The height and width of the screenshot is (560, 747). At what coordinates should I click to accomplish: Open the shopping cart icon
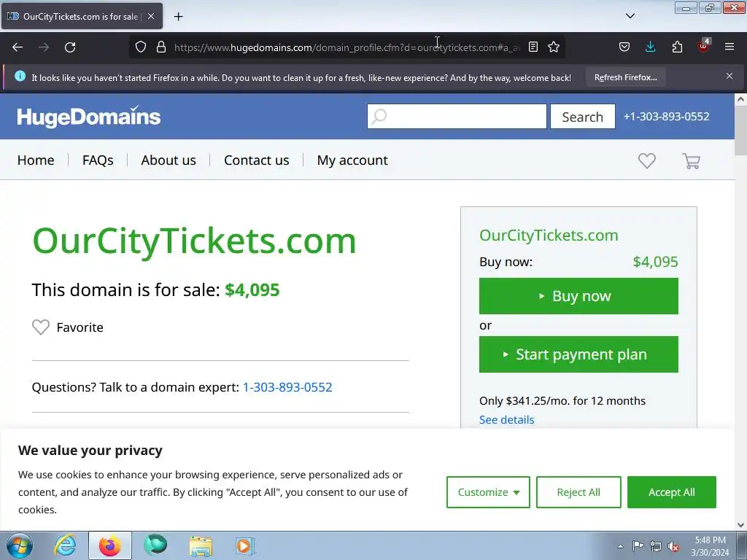[x=691, y=161]
